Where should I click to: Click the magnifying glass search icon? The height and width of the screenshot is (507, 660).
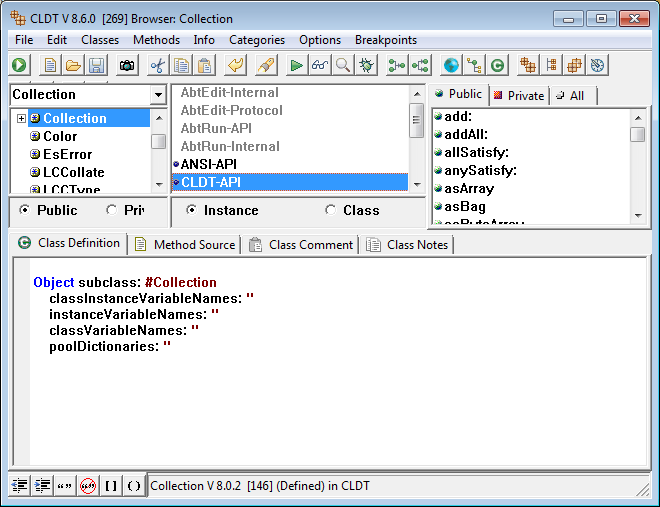tap(343, 65)
